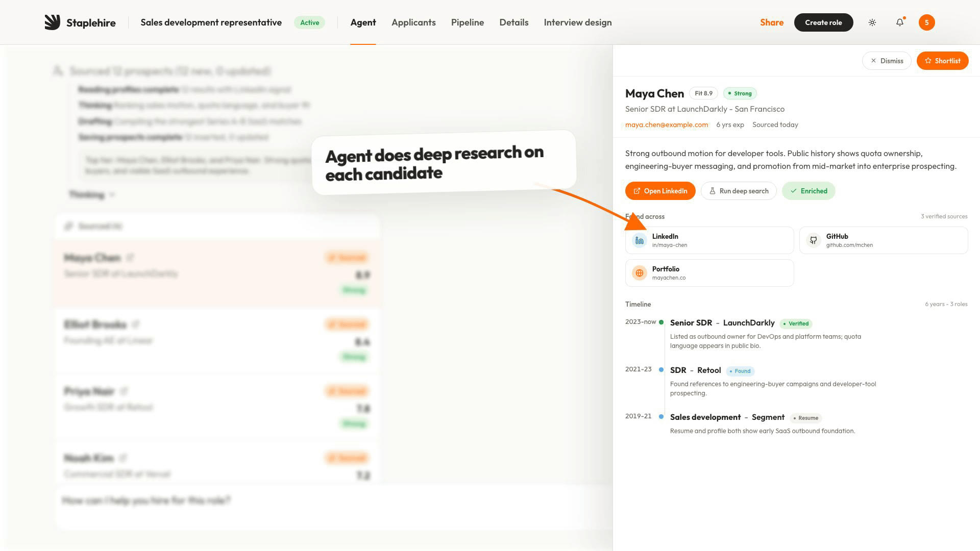This screenshot has height=551, width=980.
Task: Select Elliot Brooks prospect row
Action: pyautogui.click(x=217, y=341)
